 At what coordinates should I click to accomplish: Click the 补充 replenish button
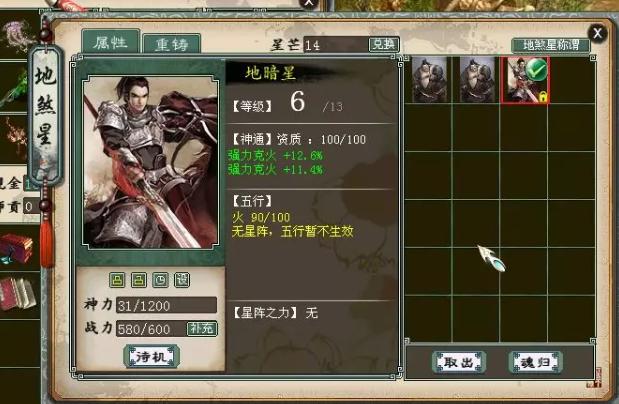tap(202, 328)
